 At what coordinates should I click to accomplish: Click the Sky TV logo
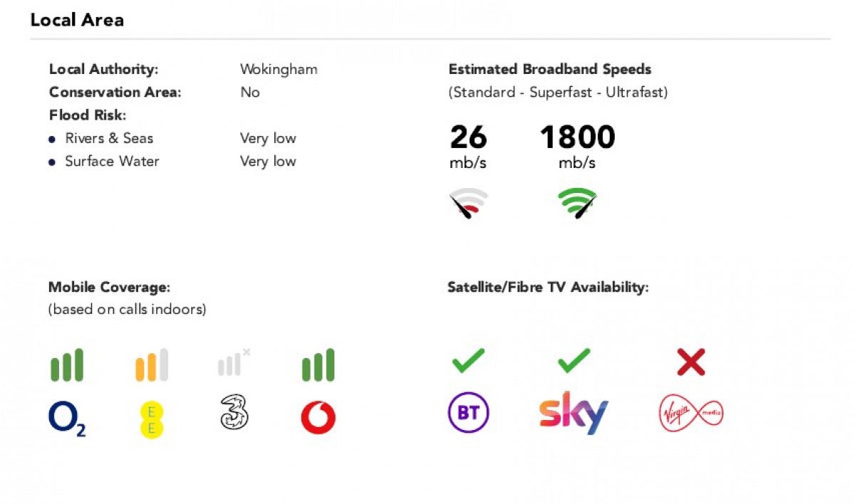point(574,412)
